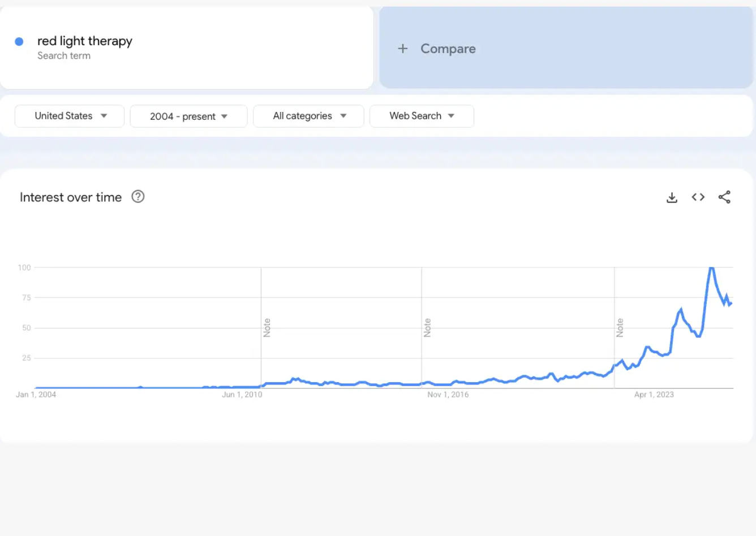Screen dimensions: 756x536
Task: Open the United States region dropdown
Action: (x=70, y=116)
